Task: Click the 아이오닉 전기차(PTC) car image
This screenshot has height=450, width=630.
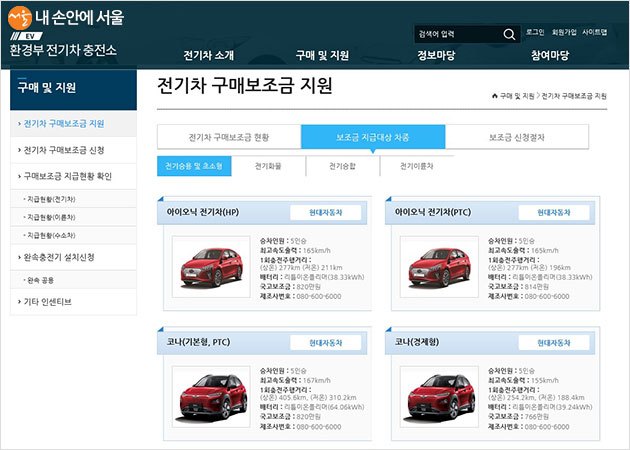Action: coord(439,267)
